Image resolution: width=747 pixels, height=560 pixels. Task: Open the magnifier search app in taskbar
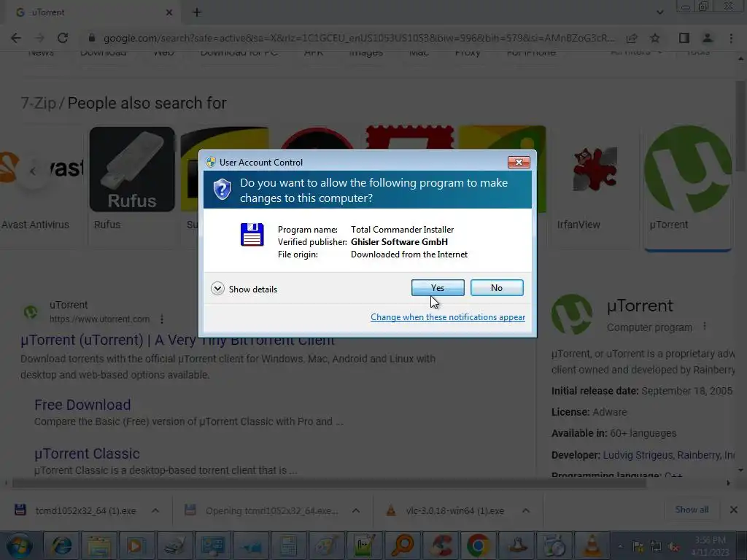[x=403, y=545]
